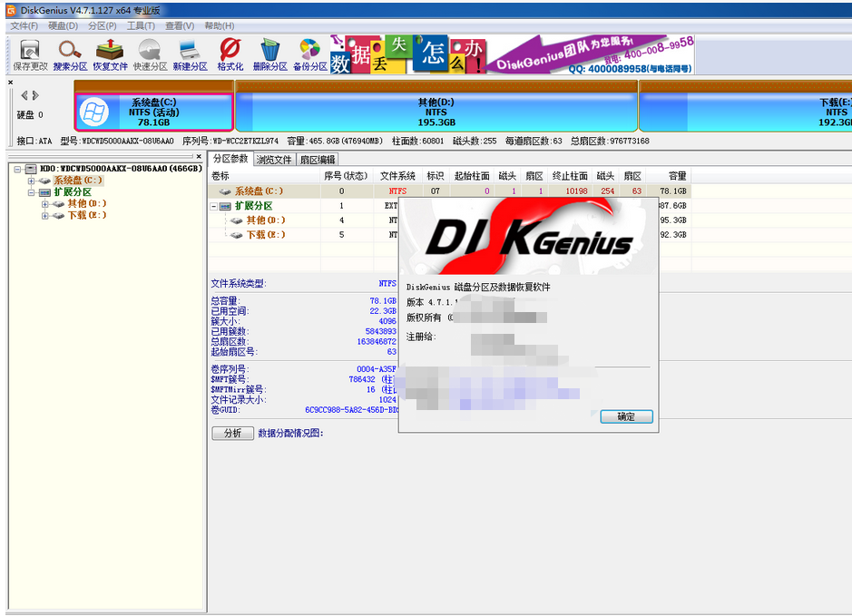
Task: Click the 容量 column header
Action: 669,176
